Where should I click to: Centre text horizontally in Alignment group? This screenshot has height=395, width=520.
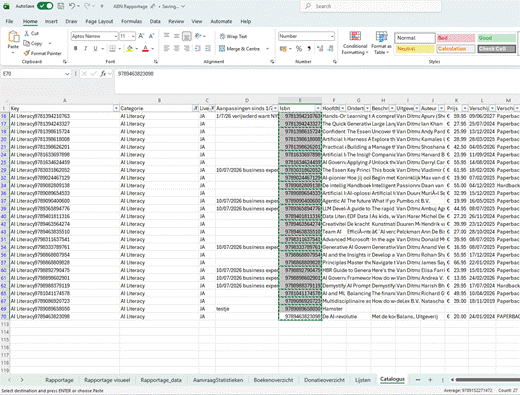177,49
